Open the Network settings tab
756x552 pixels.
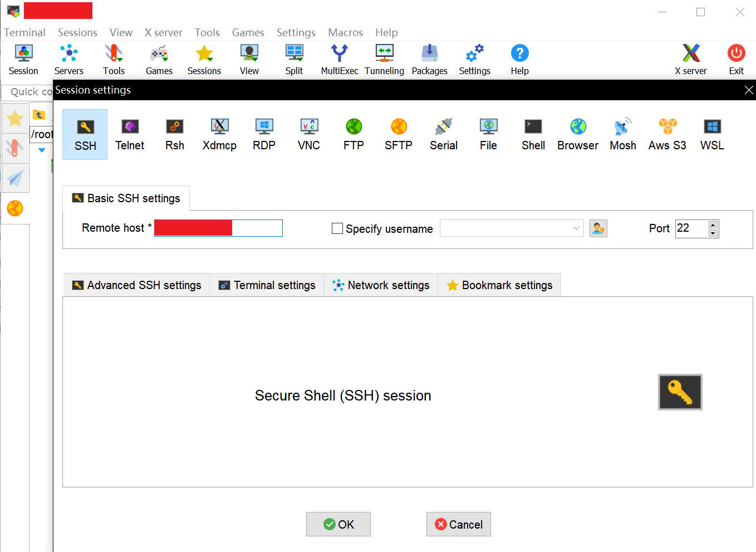(x=381, y=285)
